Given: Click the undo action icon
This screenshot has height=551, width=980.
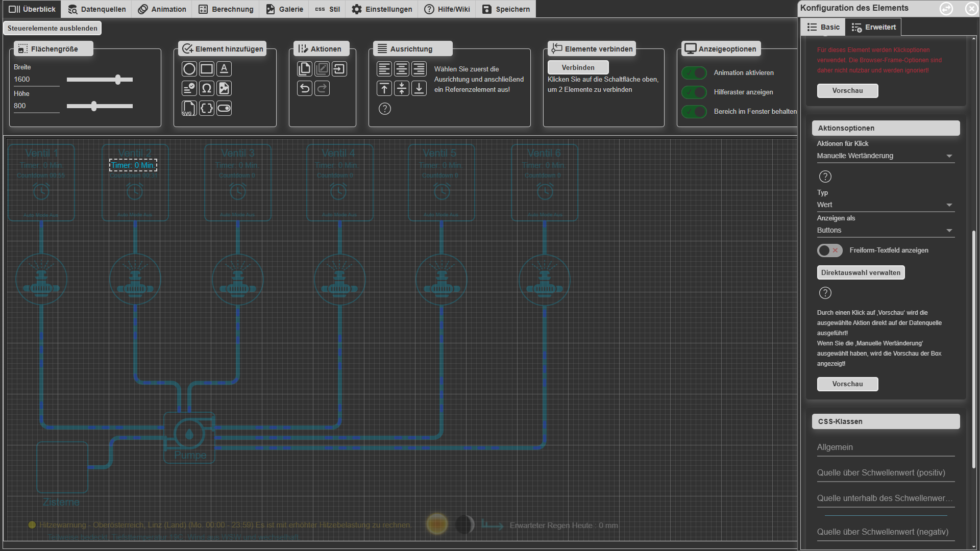Looking at the screenshot, I should pyautogui.click(x=305, y=89).
